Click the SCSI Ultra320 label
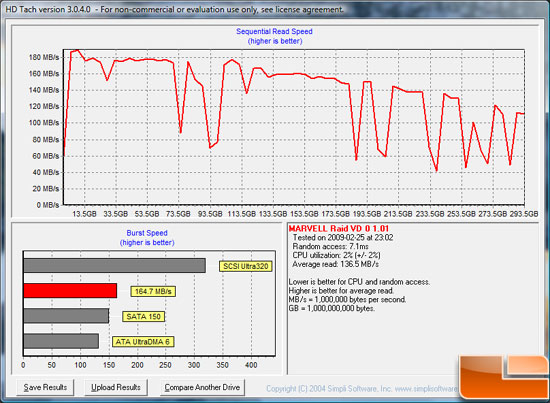This screenshot has width=550, height=403. pyautogui.click(x=246, y=266)
